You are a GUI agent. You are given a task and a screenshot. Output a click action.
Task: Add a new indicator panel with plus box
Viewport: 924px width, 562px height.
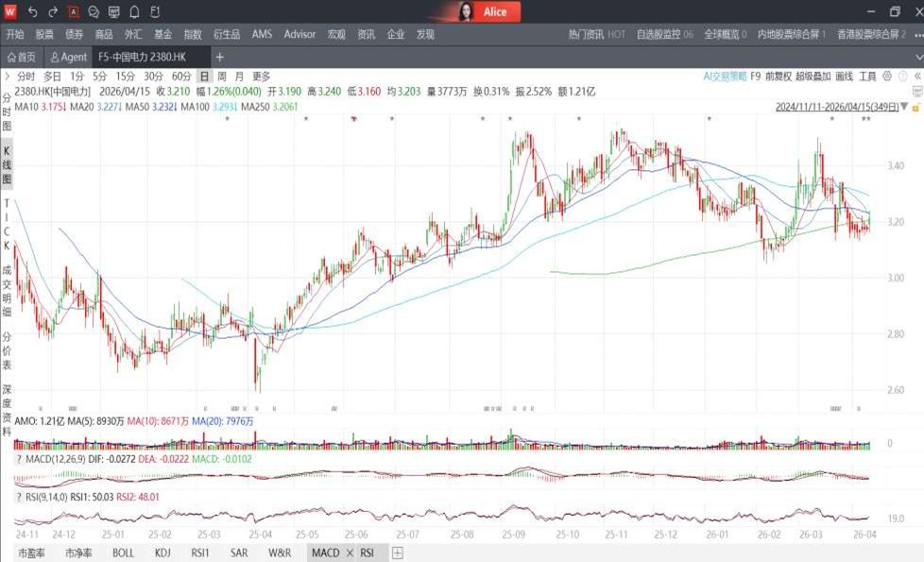coord(397,553)
